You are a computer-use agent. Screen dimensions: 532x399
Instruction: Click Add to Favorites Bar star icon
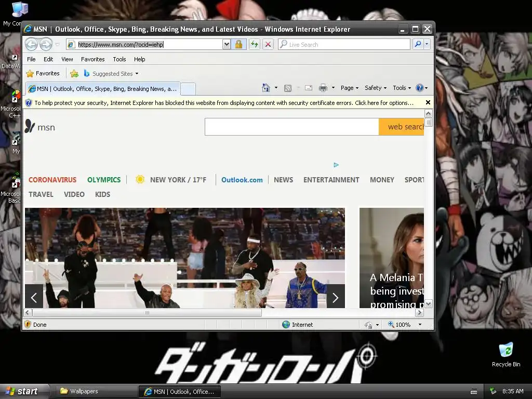click(x=74, y=73)
